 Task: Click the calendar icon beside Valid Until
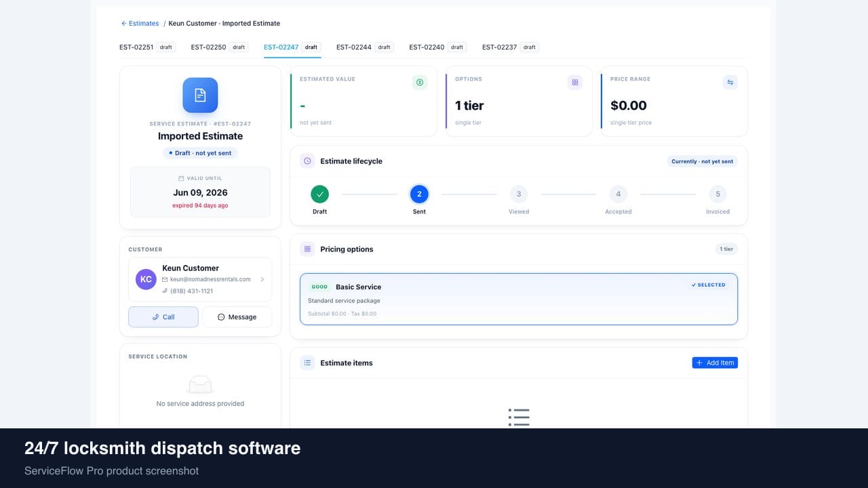pyautogui.click(x=181, y=178)
